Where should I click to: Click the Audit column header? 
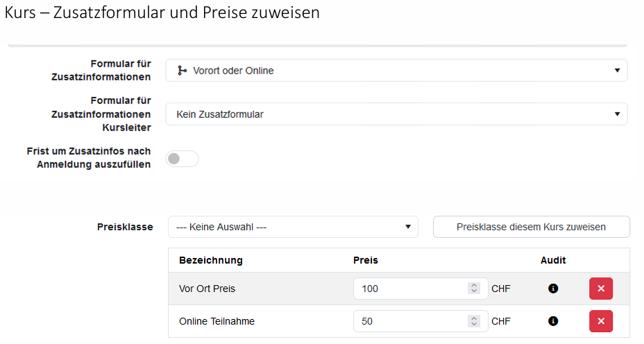553,260
